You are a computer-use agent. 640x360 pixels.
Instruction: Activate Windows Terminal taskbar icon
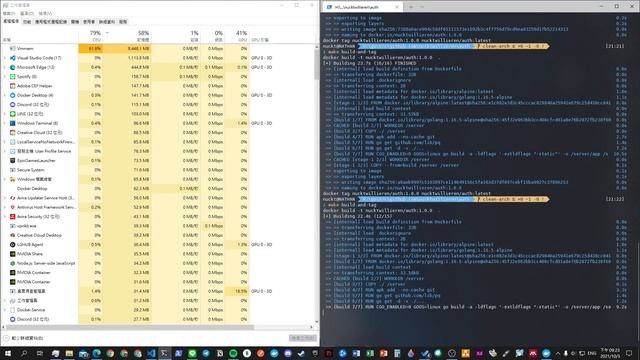click(165, 353)
